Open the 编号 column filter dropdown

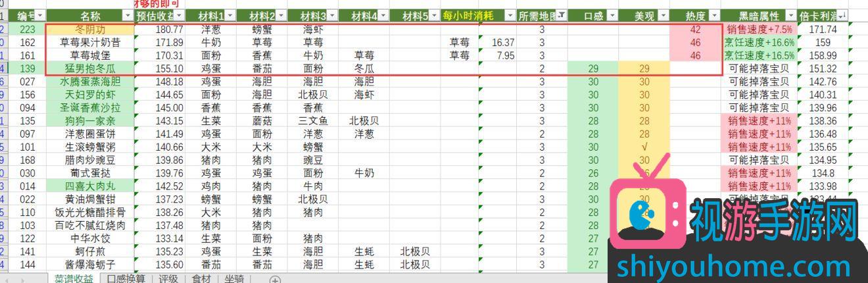(x=40, y=15)
